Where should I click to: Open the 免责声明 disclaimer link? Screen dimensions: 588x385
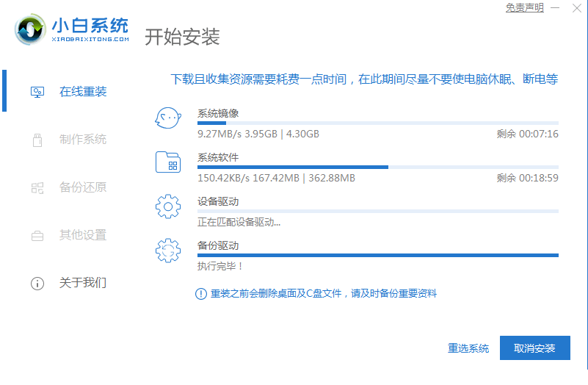[525, 8]
